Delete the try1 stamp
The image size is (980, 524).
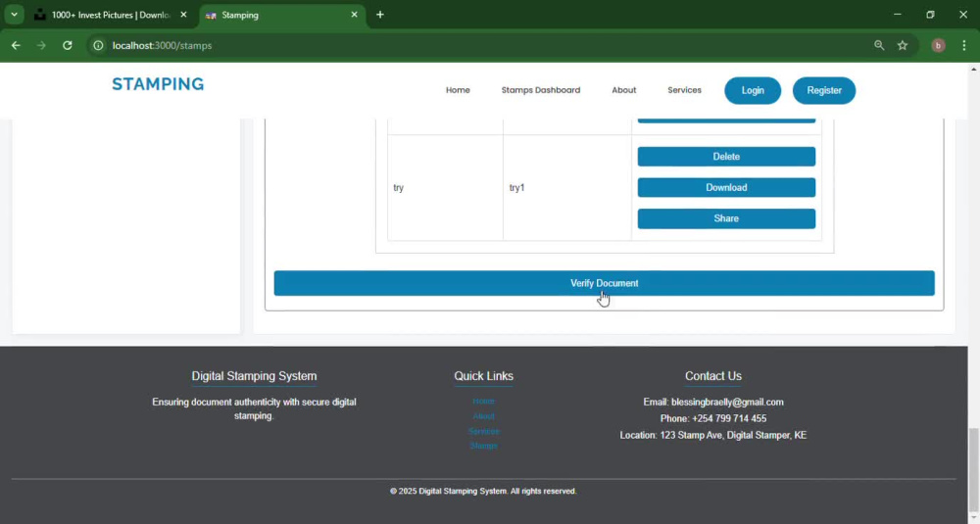pyautogui.click(x=726, y=157)
